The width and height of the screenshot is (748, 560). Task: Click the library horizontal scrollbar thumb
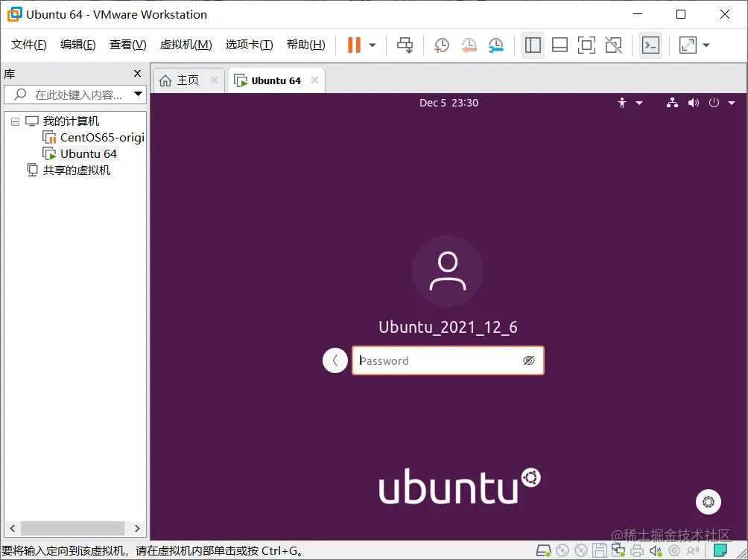click(72, 528)
